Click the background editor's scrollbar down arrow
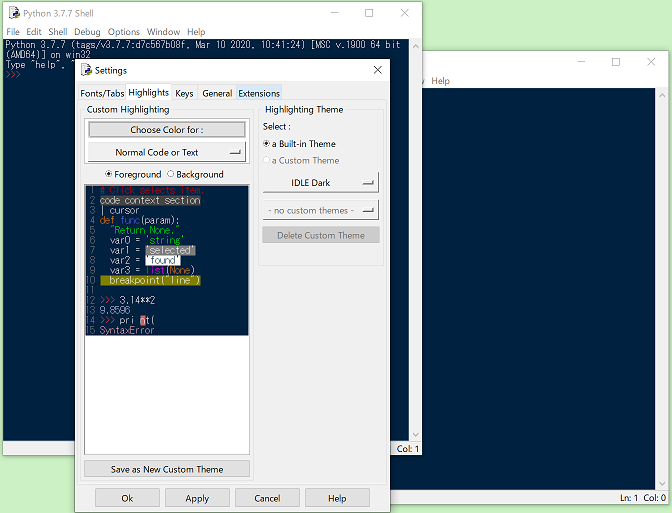Screen dimensions: 672x513 click(662, 484)
